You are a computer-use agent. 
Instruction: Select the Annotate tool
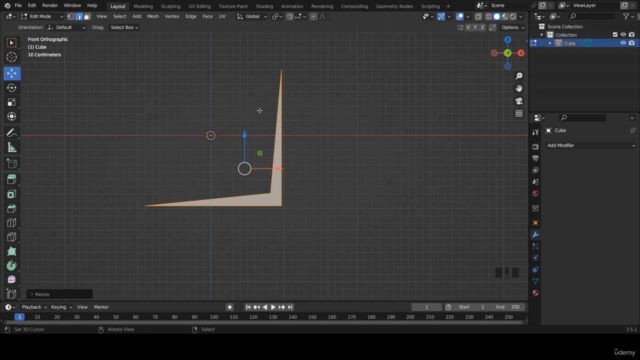click(12, 133)
